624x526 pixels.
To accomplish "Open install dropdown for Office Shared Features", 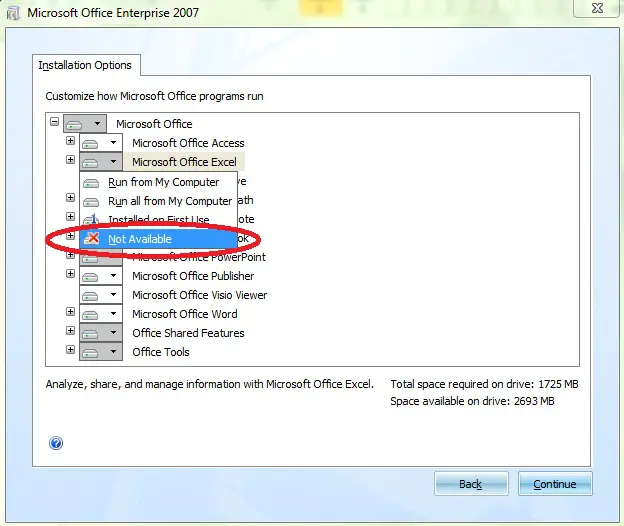I will click(x=101, y=333).
